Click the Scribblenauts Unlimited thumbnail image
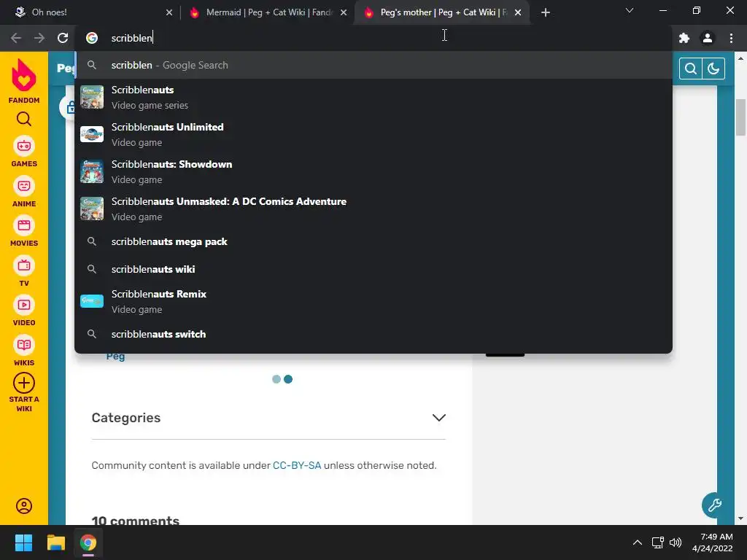This screenshot has width=747, height=560. point(92,134)
